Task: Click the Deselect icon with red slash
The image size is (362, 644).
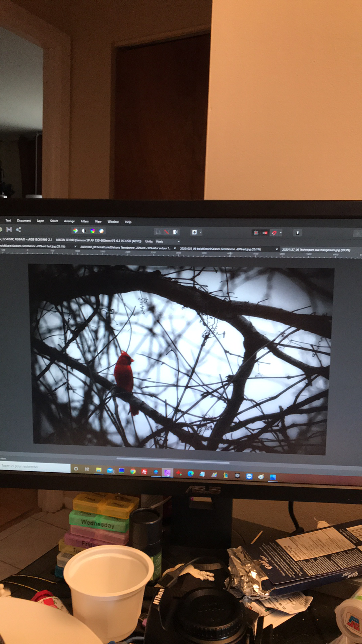Action: [167, 232]
